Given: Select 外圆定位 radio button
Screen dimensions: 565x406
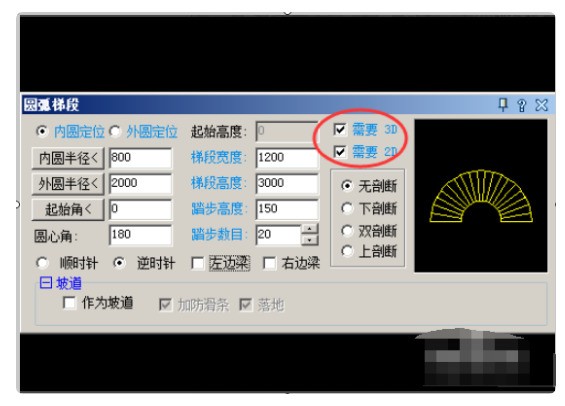Looking at the screenshot, I should point(115,131).
